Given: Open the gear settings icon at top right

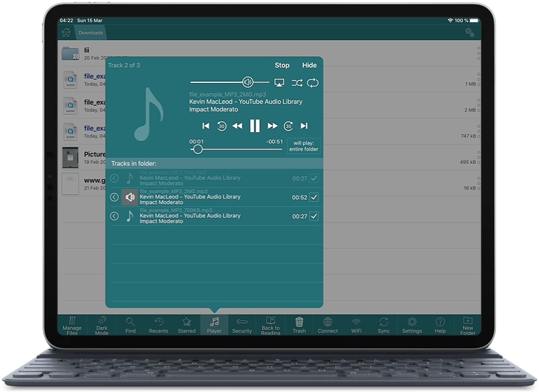Looking at the screenshot, I should point(470,32).
